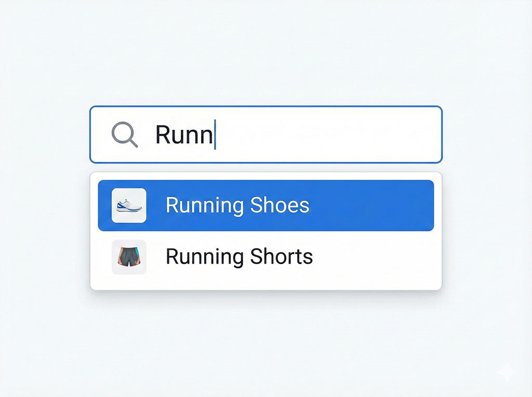Choose the Running Shorts suggestion entry
532x397 pixels.
(x=239, y=256)
